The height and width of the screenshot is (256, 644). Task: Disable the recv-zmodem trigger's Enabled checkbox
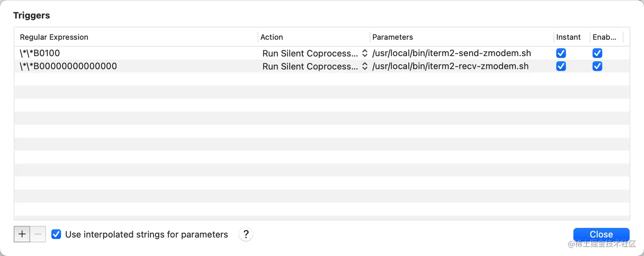[597, 66]
